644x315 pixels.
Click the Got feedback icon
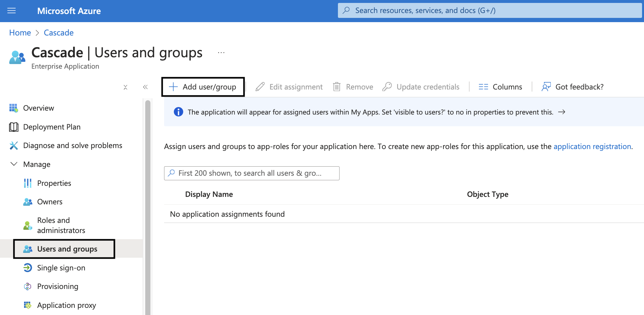(x=546, y=87)
